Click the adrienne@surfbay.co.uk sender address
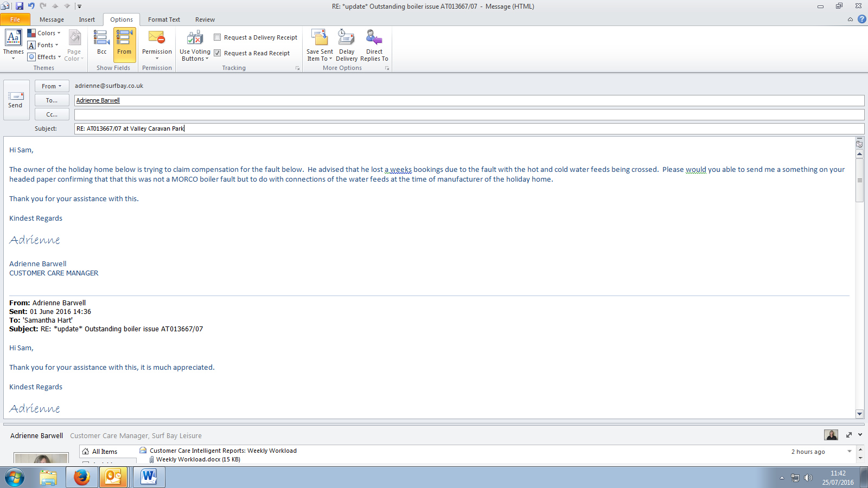868x488 pixels. tap(109, 86)
